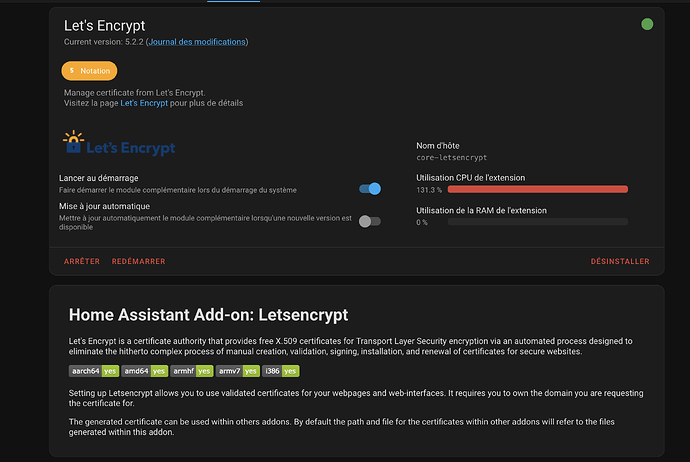Open the Journal des modifications changelog link
690x462 pixels.
(197, 42)
